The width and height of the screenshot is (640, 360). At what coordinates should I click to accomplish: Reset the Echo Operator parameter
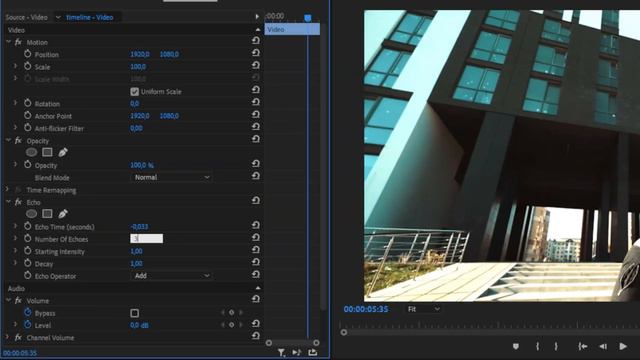pos(256,274)
